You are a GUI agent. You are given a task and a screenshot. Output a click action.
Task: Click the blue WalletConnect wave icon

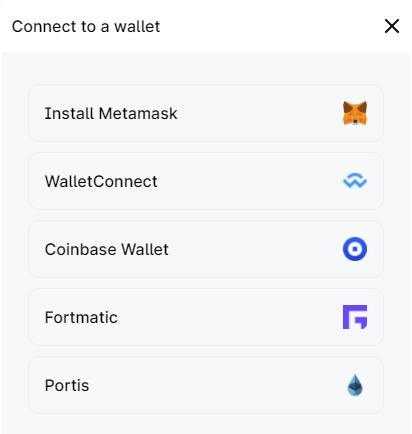click(x=355, y=181)
